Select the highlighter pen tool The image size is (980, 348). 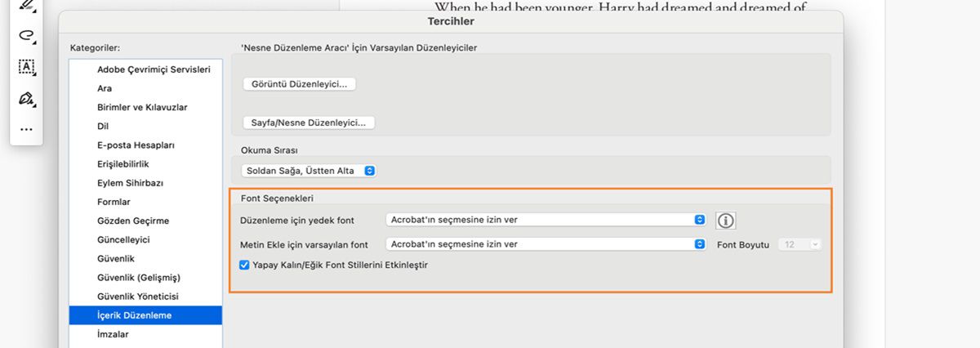pos(25,5)
